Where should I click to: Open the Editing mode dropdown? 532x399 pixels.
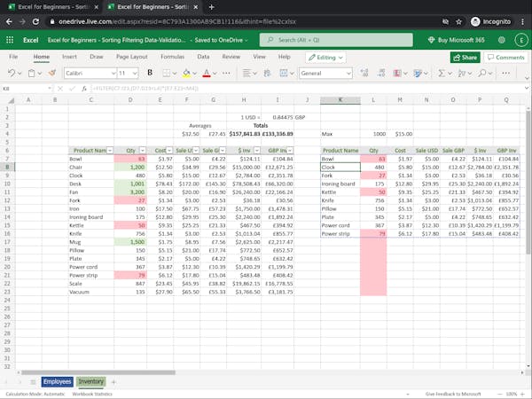pos(326,57)
